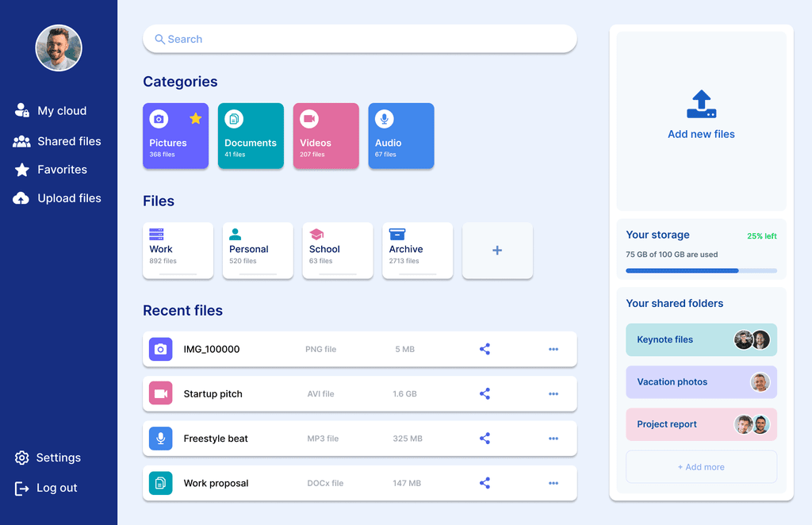This screenshot has height=525, width=812.
Task: Share the Work proposal file
Action: (x=485, y=483)
